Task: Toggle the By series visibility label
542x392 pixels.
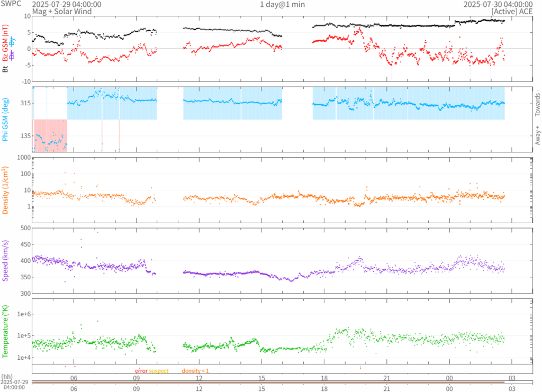Action: pyautogui.click(x=13, y=42)
